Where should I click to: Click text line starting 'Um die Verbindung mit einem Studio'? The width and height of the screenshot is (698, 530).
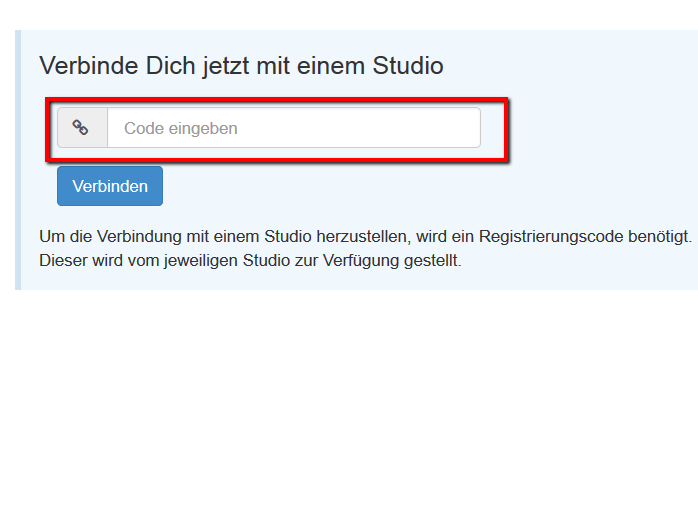pos(365,237)
